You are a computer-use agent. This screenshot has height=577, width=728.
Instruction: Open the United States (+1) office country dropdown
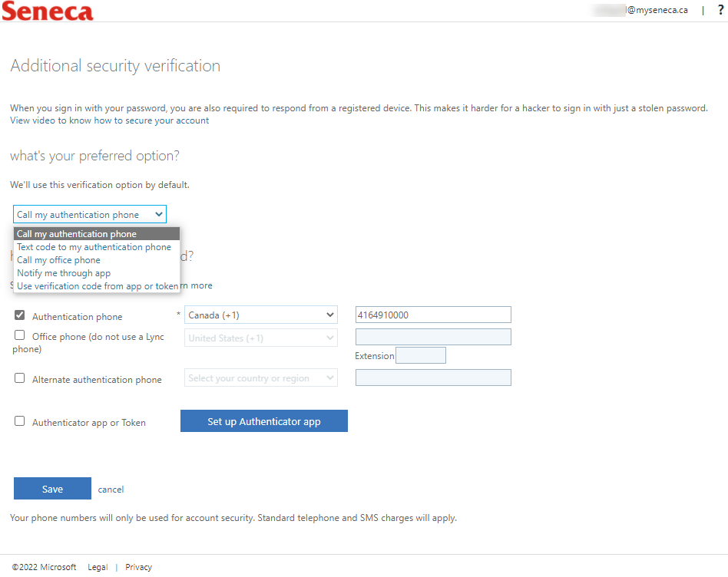[x=261, y=338]
